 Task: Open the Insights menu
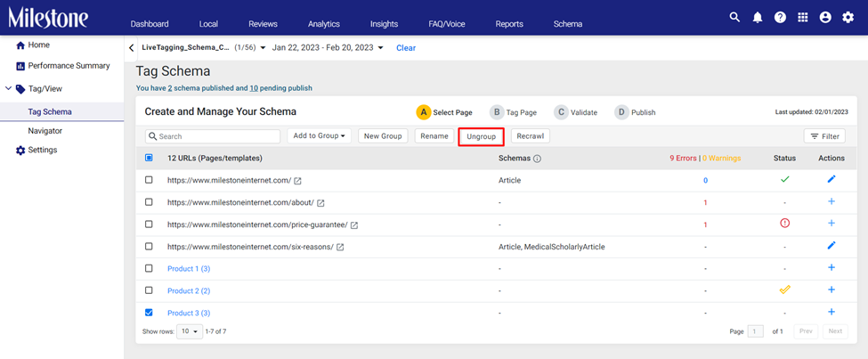point(385,24)
